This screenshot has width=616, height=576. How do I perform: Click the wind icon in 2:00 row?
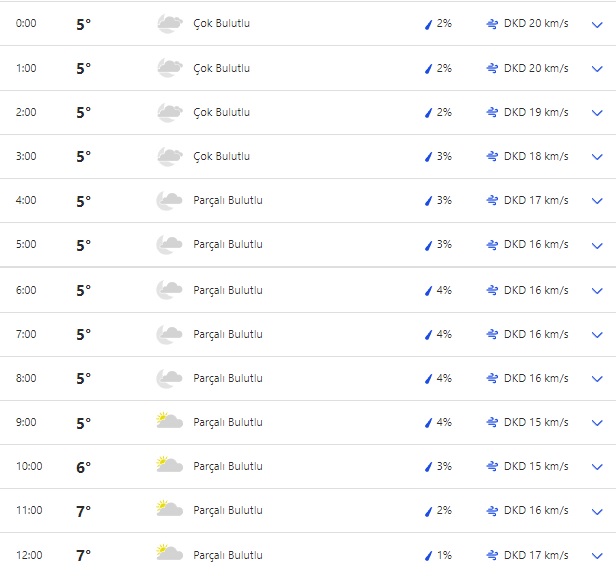point(492,112)
